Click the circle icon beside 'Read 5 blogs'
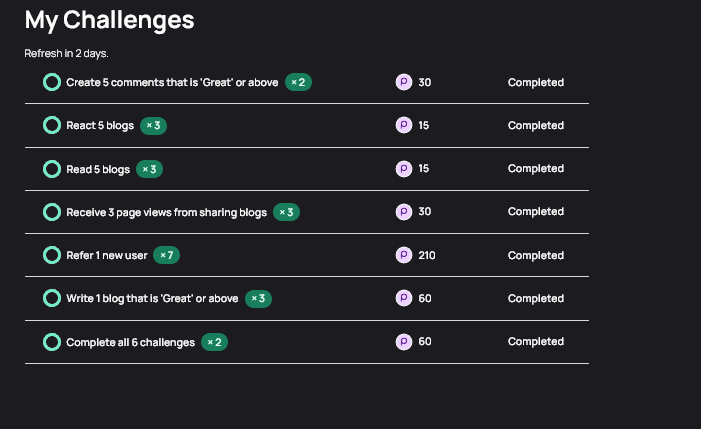Viewport: 701px width, 429px height. [52, 169]
